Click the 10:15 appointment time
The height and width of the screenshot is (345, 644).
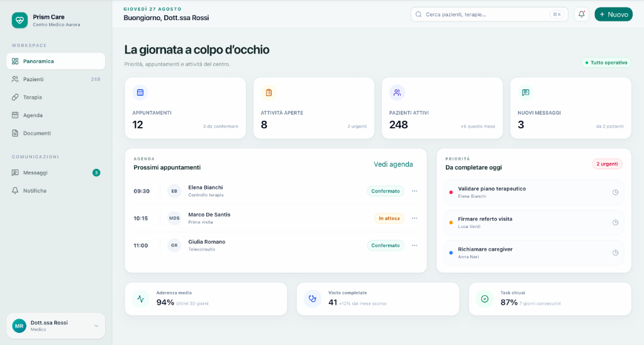[140, 218]
